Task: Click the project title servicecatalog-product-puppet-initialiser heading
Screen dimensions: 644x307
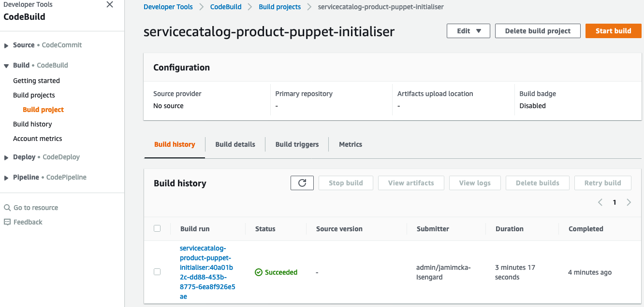Action: (x=269, y=32)
